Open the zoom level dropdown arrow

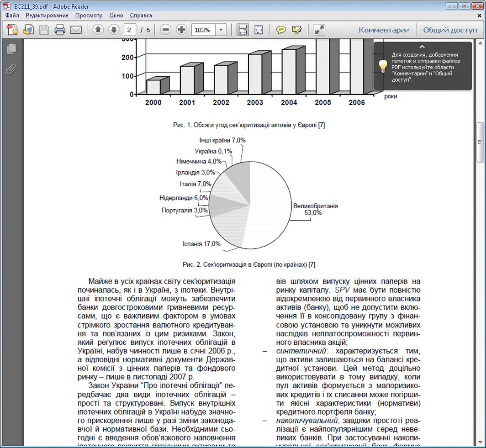tap(221, 30)
